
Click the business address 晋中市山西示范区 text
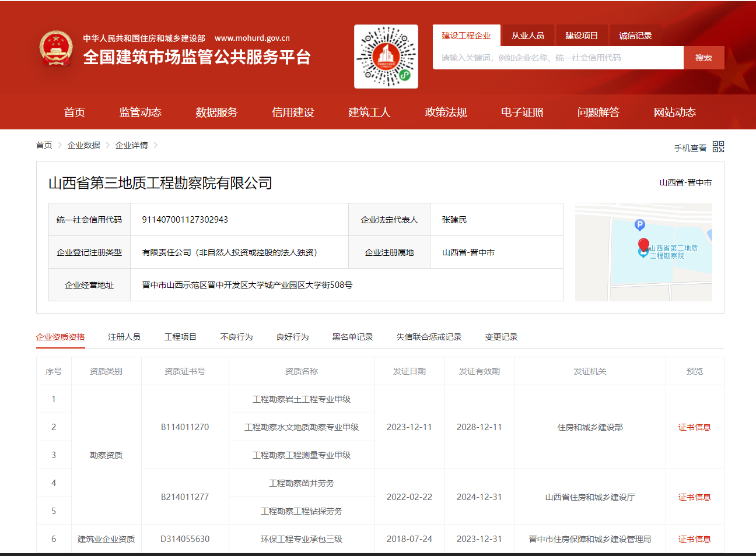(247, 285)
